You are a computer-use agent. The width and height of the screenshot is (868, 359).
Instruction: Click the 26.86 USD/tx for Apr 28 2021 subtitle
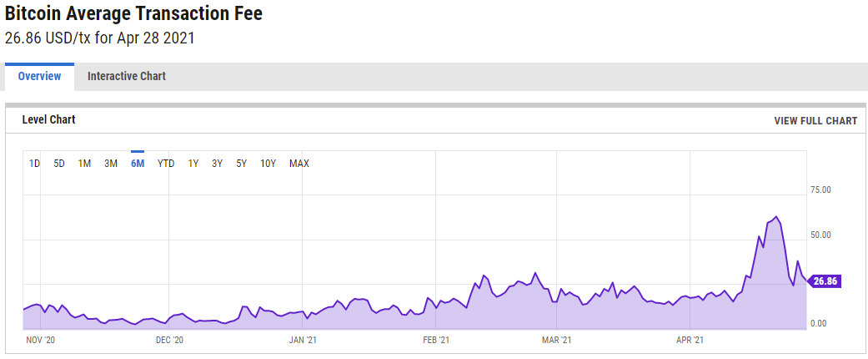pyautogui.click(x=100, y=38)
